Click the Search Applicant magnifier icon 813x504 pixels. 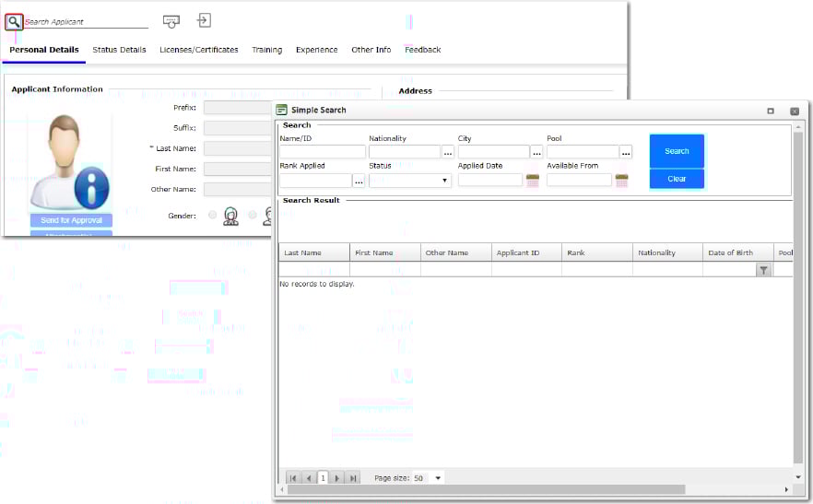click(13, 21)
